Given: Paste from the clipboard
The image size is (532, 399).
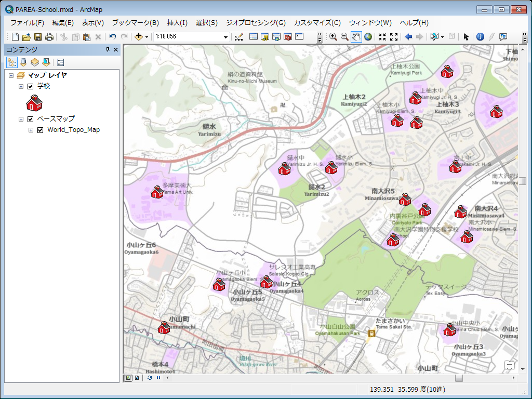Looking at the screenshot, I should pyautogui.click(x=87, y=37).
